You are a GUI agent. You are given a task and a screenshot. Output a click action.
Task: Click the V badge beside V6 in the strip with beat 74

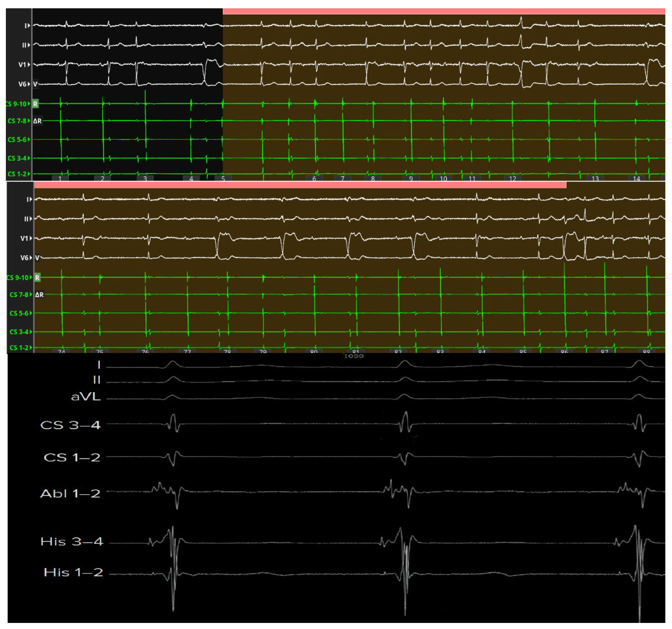click(37, 258)
